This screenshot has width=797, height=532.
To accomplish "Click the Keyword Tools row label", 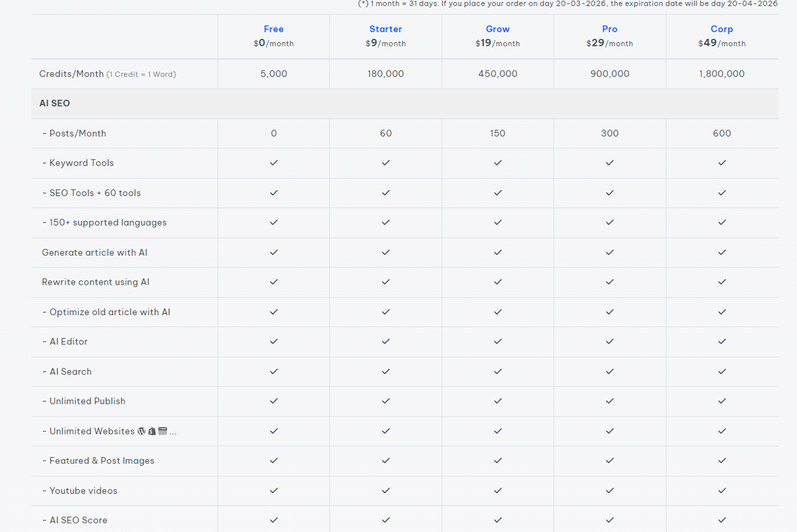I will (x=78, y=163).
